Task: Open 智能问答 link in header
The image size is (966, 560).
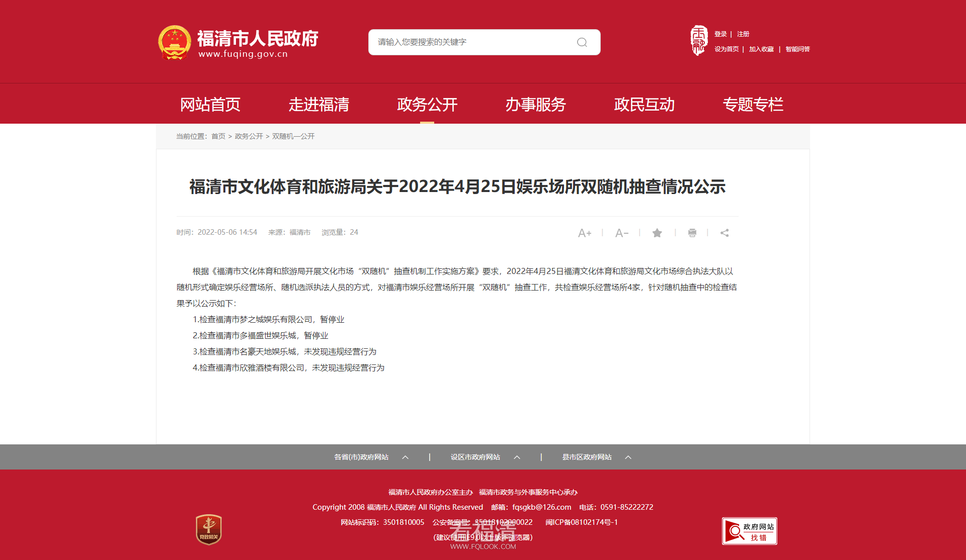Action: tap(797, 49)
